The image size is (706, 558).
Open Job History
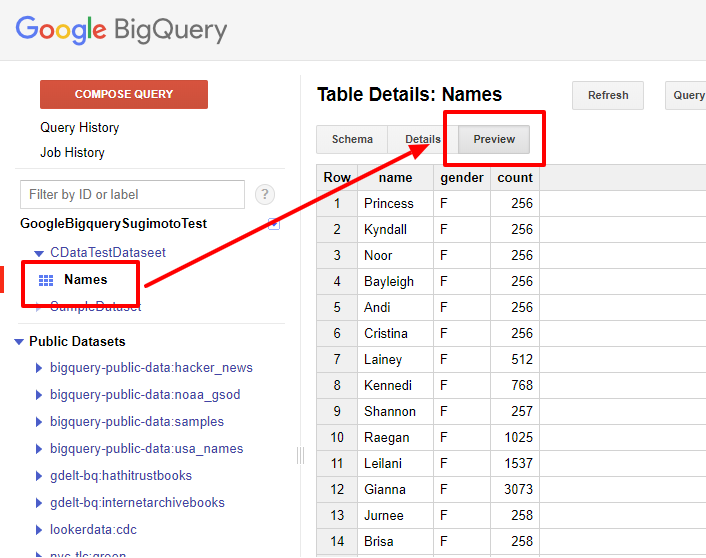click(x=72, y=153)
